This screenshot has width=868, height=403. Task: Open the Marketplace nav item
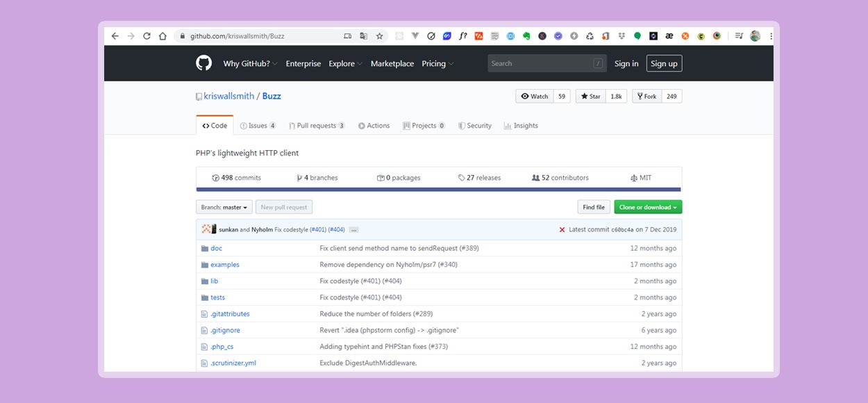pos(392,63)
